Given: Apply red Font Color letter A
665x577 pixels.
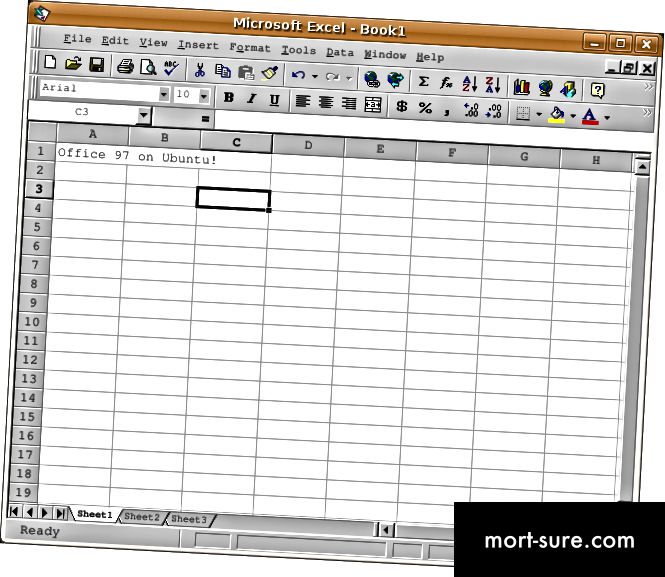Looking at the screenshot, I should 590,116.
